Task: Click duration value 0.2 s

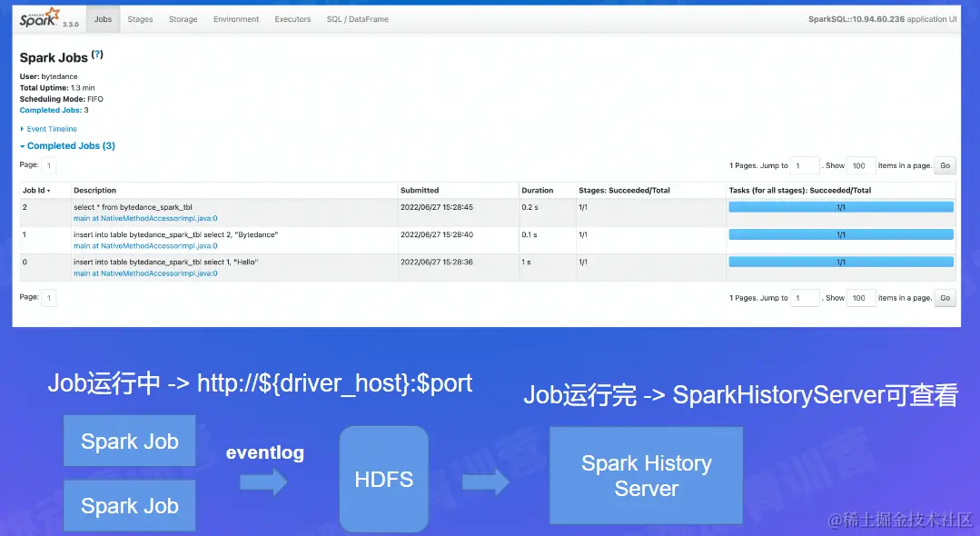Action: pos(530,207)
